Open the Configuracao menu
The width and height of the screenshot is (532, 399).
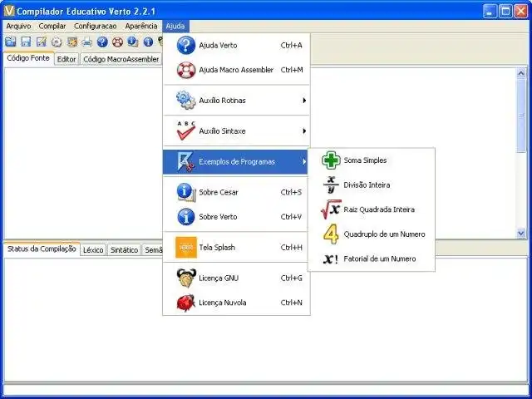pos(95,26)
